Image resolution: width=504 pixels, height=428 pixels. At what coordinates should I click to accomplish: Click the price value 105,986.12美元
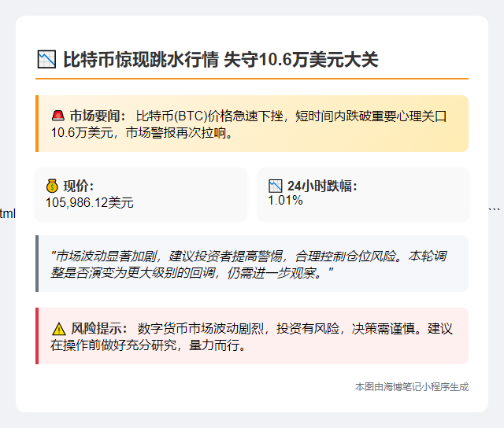pyautogui.click(x=89, y=203)
